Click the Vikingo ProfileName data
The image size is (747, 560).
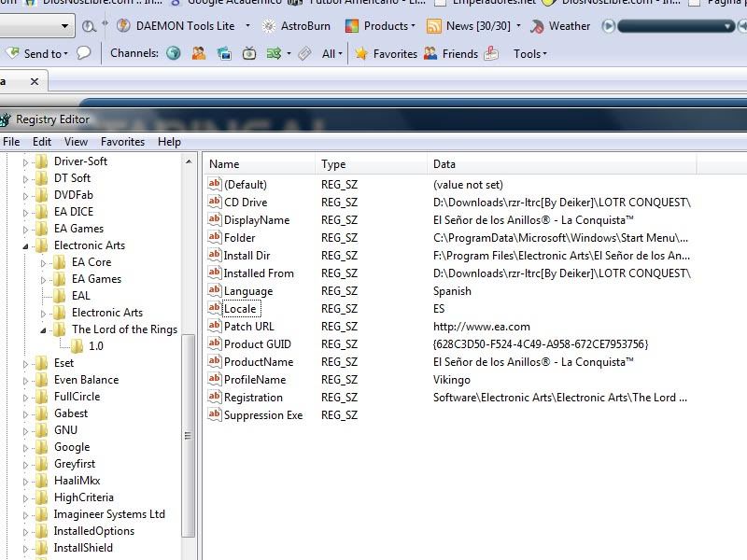tap(452, 380)
